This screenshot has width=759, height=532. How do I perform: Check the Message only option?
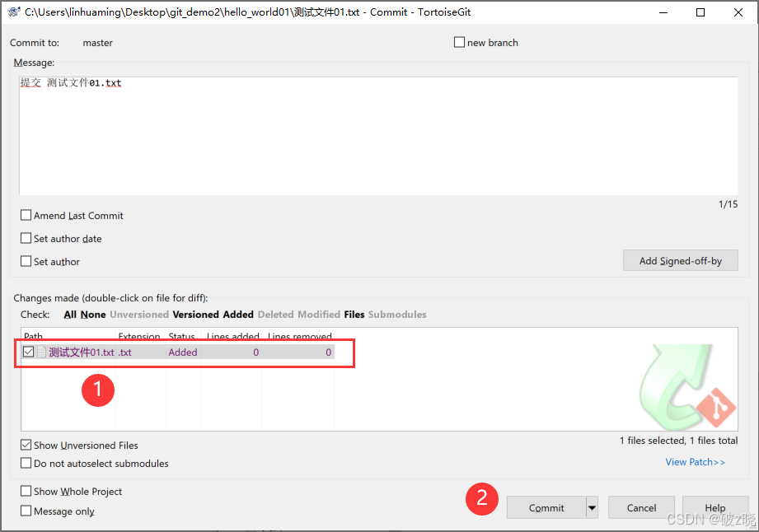(x=26, y=511)
